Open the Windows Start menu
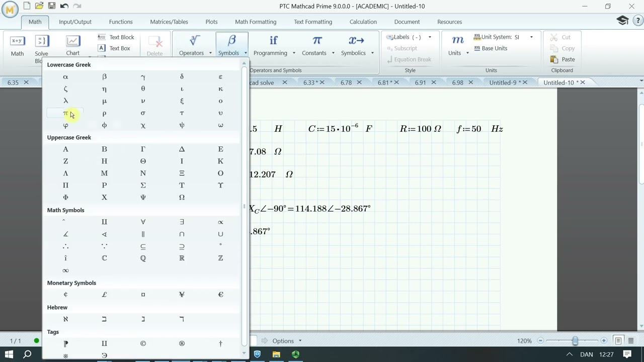Viewport: 644px width, 362px height. 9,354
